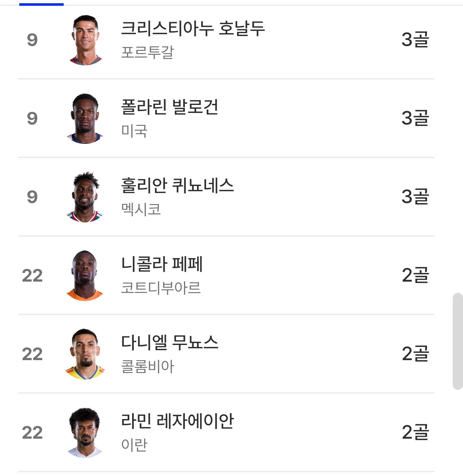Click rank 22 beside 니콜라 페페

pos(32,275)
